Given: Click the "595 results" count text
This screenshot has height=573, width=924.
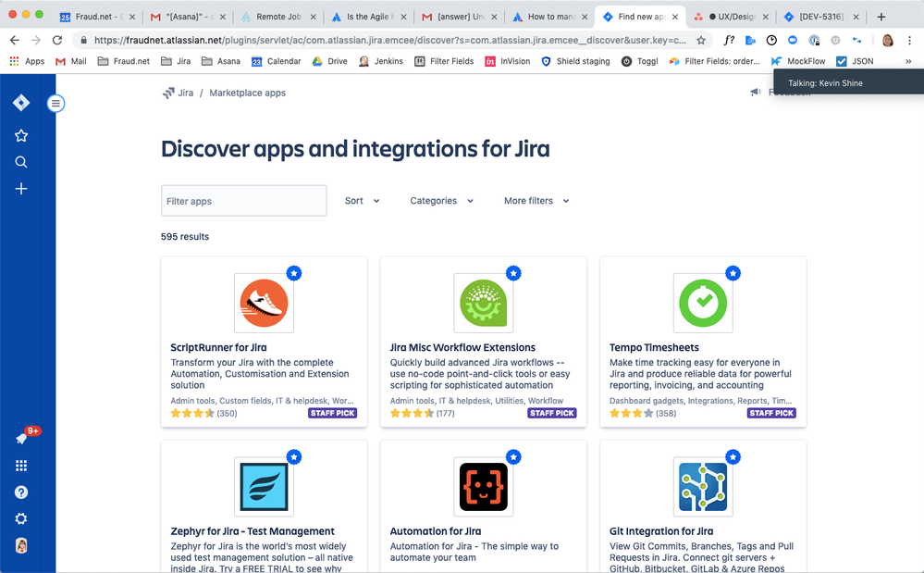Looking at the screenshot, I should pyautogui.click(x=185, y=236).
